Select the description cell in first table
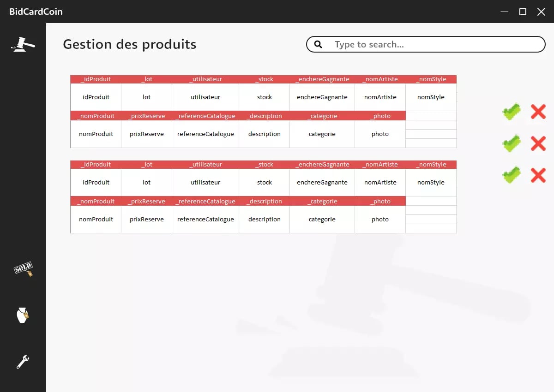The width and height of the screenshot is (554, 392). click(265, 134)
